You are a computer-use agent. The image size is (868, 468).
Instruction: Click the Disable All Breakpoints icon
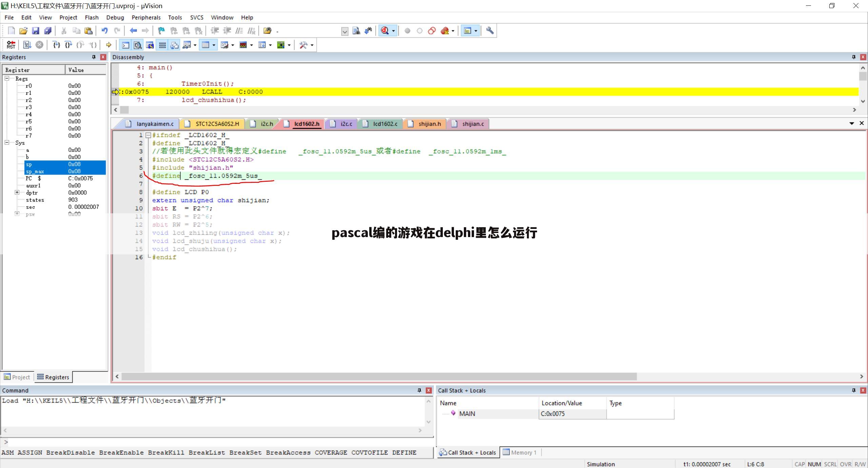click(432, 31)
